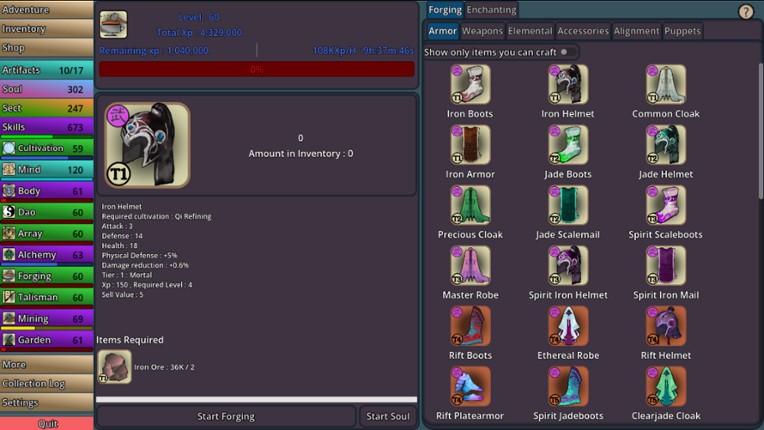Open the Inventory menu
This screenshot has width=764, height=430.
pos(47,29)
